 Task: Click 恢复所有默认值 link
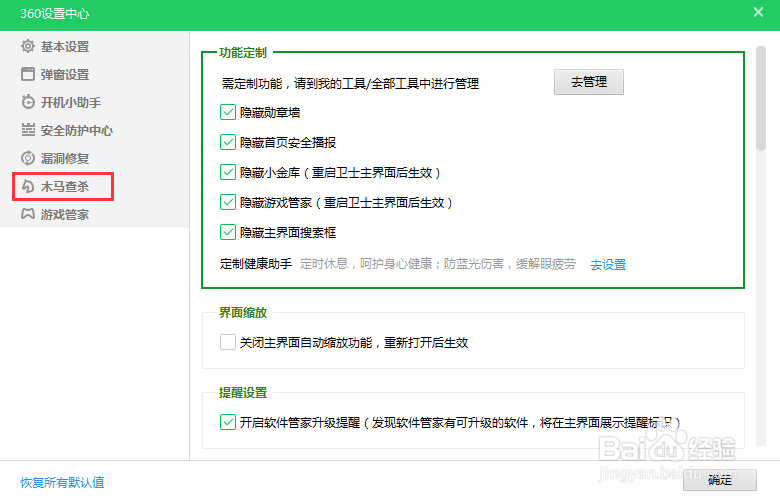(x=62, y=482)
